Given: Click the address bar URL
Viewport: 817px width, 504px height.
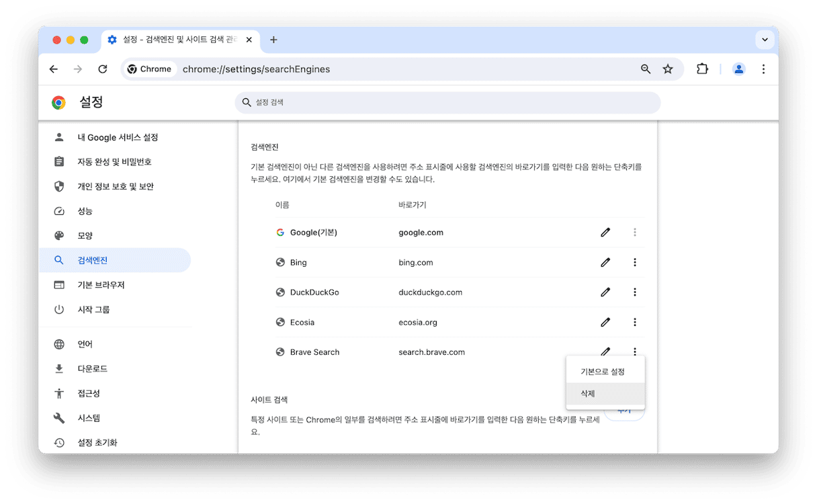Looking at the screenshot, I should (257, 69).
